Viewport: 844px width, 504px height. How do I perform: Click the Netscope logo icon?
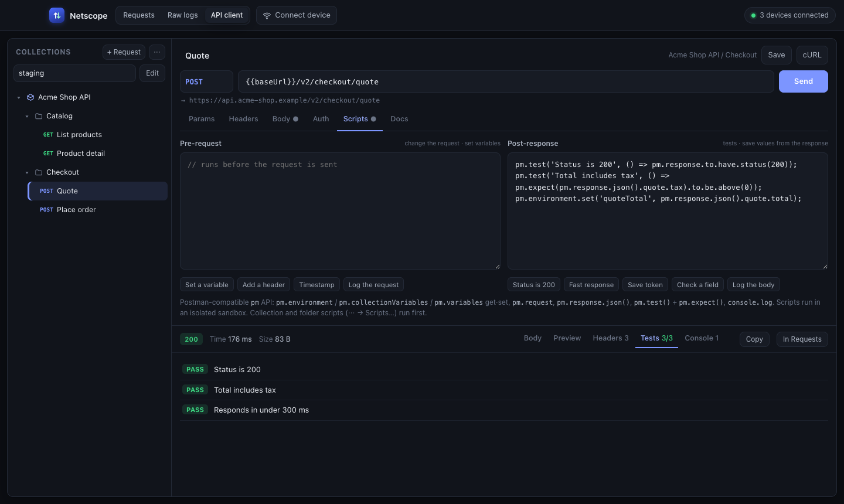pos(57,15)
